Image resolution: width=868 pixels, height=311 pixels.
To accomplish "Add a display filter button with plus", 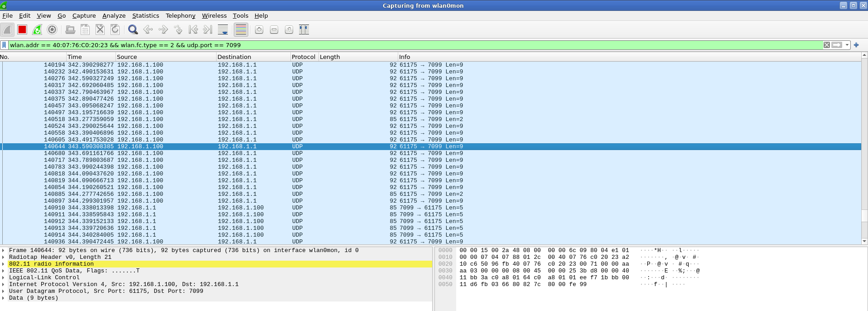I will pos(856,45).
